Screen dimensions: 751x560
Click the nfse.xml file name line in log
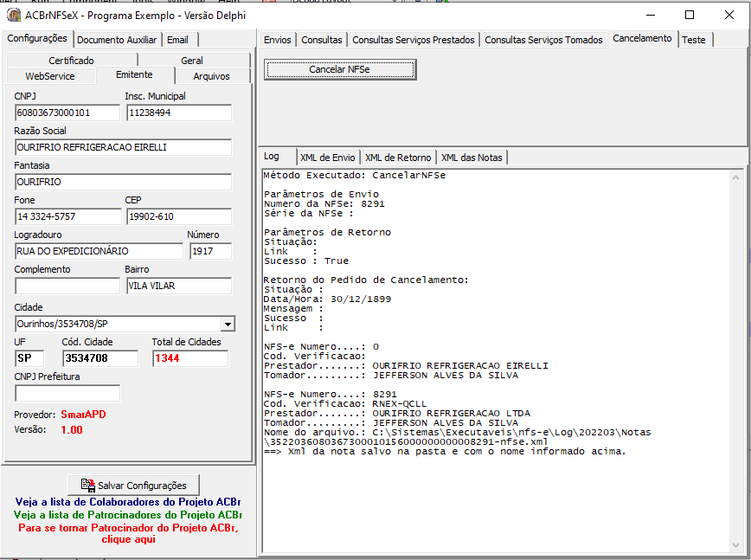coord(406,442)
